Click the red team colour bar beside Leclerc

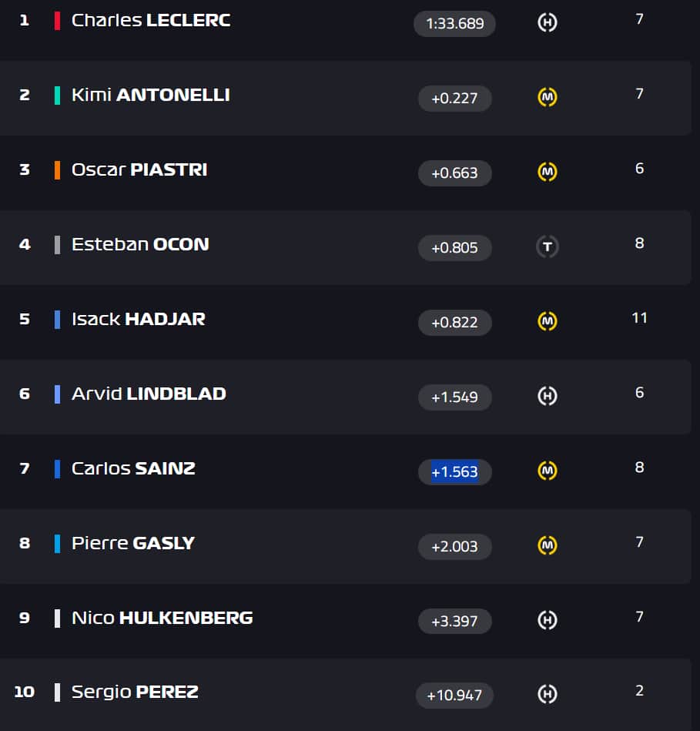57,21
